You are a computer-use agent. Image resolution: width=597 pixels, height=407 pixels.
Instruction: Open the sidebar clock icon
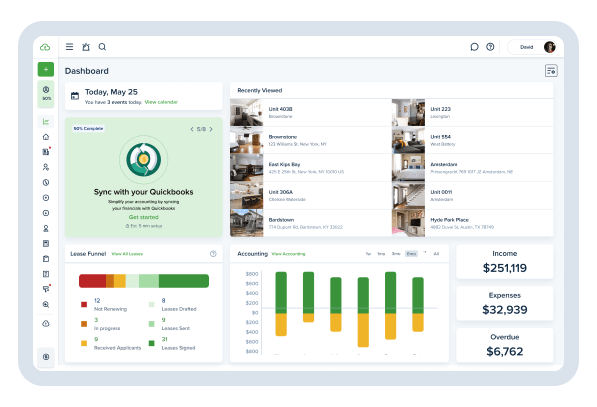[x=46, y=182]
